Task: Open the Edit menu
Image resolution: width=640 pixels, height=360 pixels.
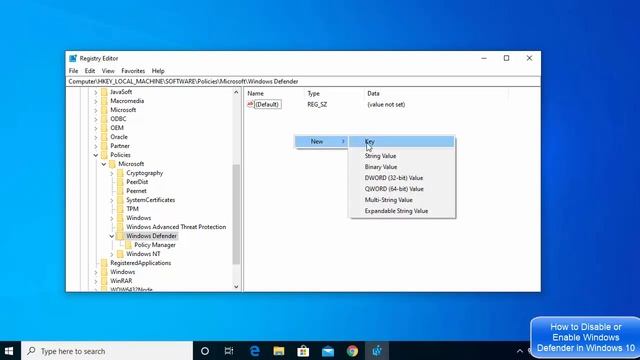Action: [x=90, y=71]
